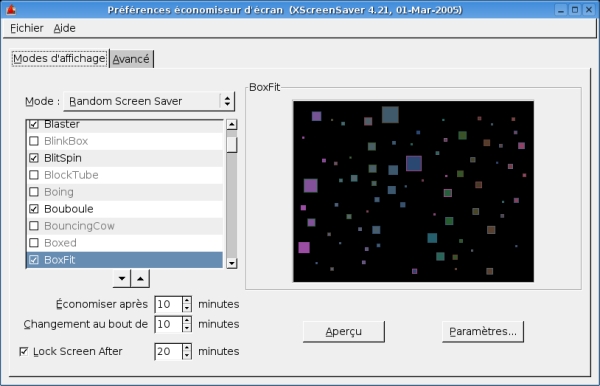Click the list scrollbar up arrow
Viewport: 600px width, 386px height.
pyautogui.click(x=232, y=124)
